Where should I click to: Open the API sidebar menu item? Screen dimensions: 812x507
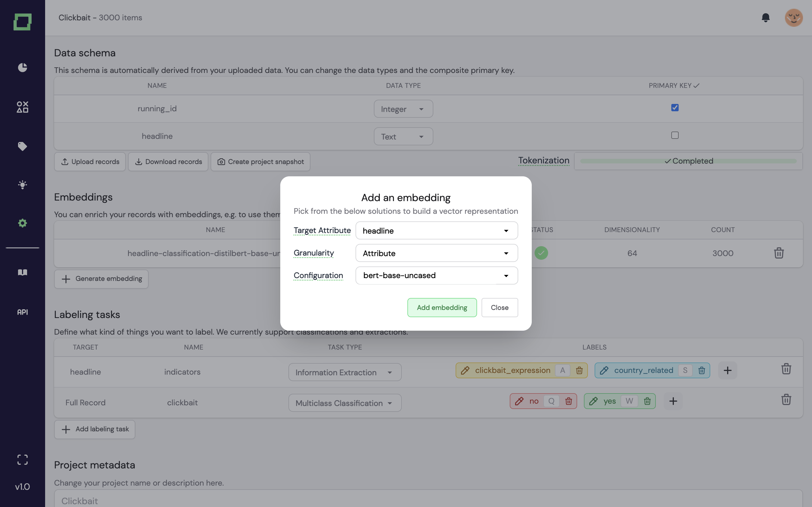23,312
